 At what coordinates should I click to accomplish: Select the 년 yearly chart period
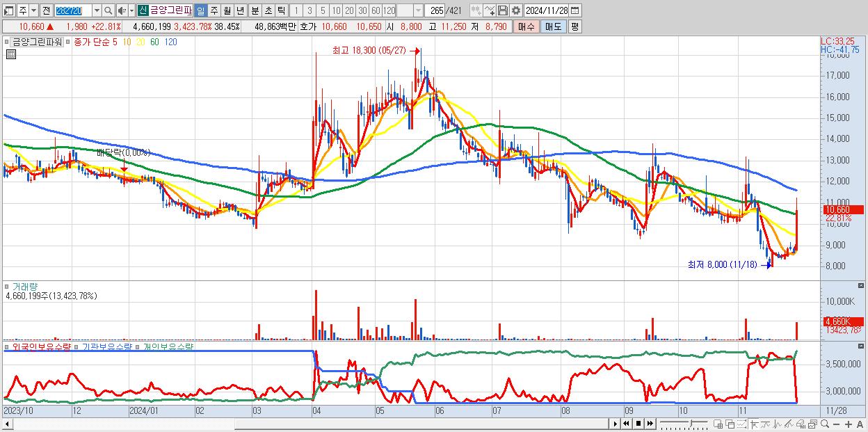[x=240, y=10]
